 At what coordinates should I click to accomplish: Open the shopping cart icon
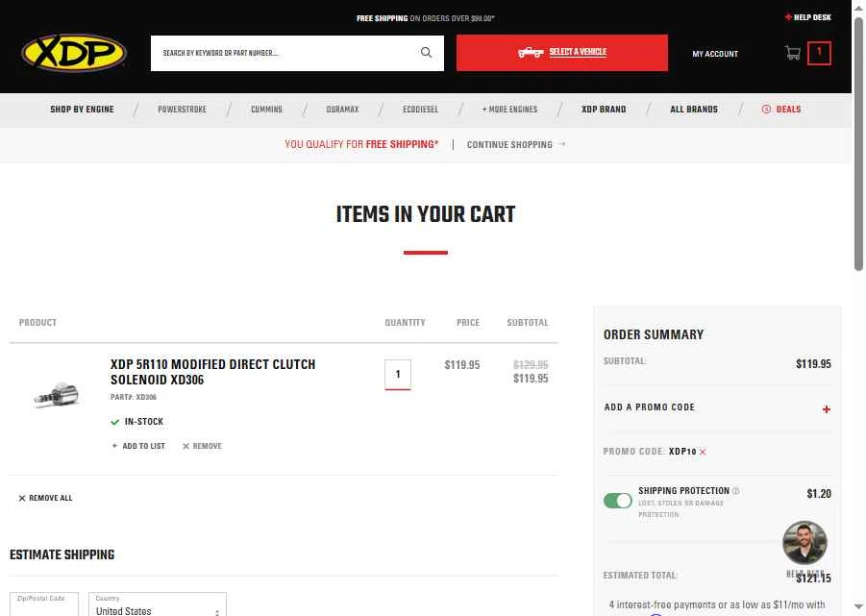coord(793,53)
